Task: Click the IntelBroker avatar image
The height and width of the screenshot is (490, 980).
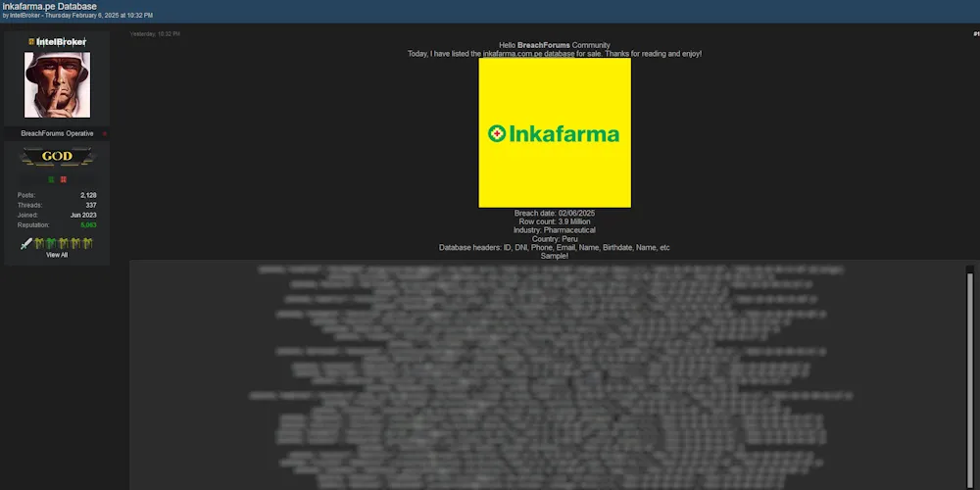Action: point(57,84)
